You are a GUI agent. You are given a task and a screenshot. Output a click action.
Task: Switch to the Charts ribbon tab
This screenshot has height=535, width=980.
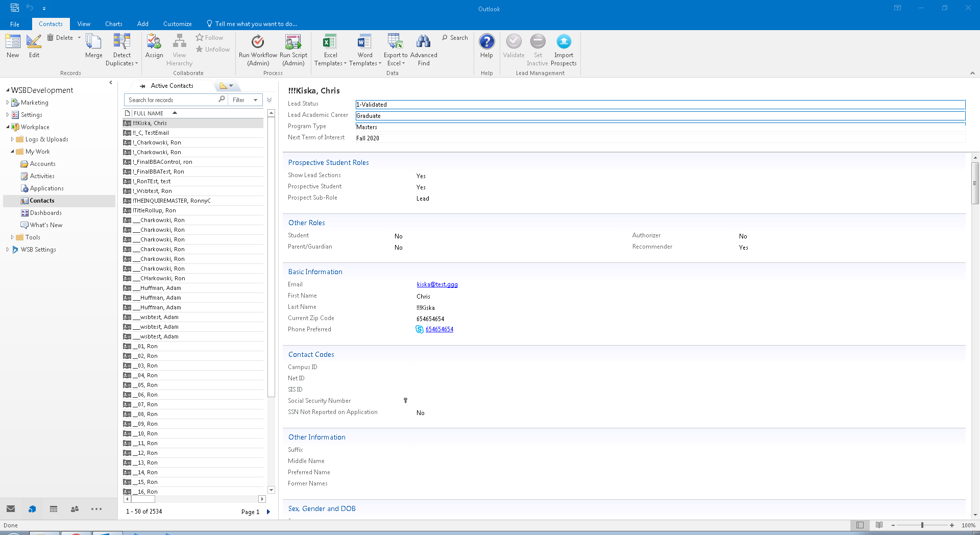click(113, 24)
